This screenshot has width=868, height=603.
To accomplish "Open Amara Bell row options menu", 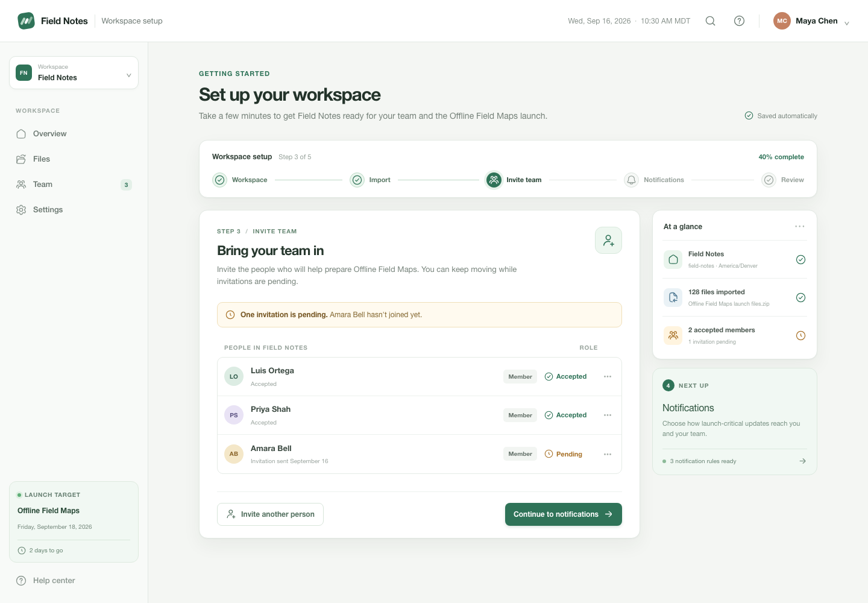I will 608,454.
